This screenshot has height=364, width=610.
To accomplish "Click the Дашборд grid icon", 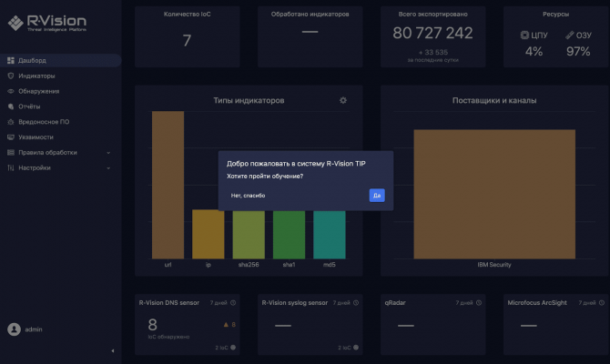I will coord(11,60).
